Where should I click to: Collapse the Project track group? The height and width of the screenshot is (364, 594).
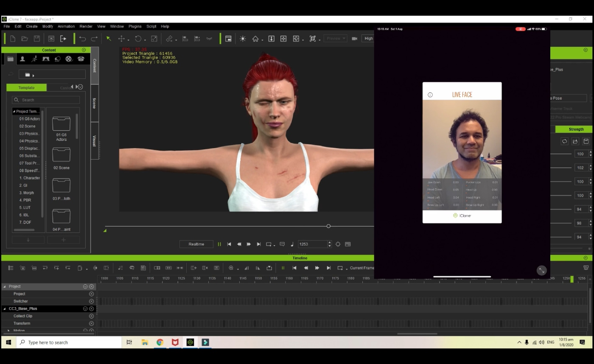tap(5, 286)
